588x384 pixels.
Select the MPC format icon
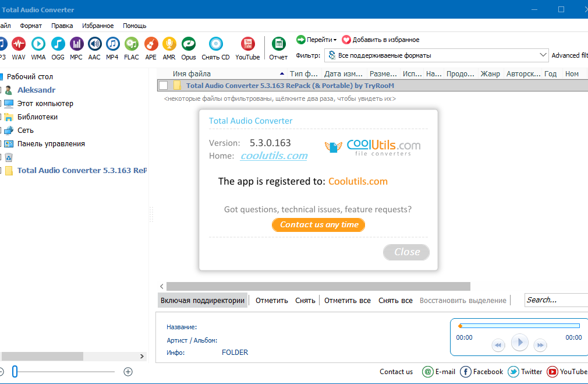pyautogui.click(x=76, y=44)
